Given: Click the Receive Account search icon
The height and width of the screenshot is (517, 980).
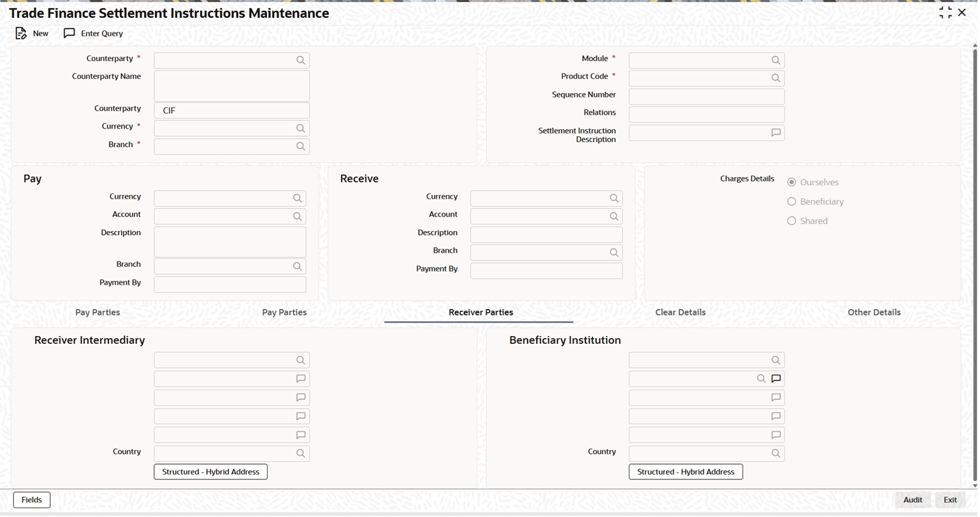Looking at the screenshot, I should pyautogui.click(x=614, y=216).
